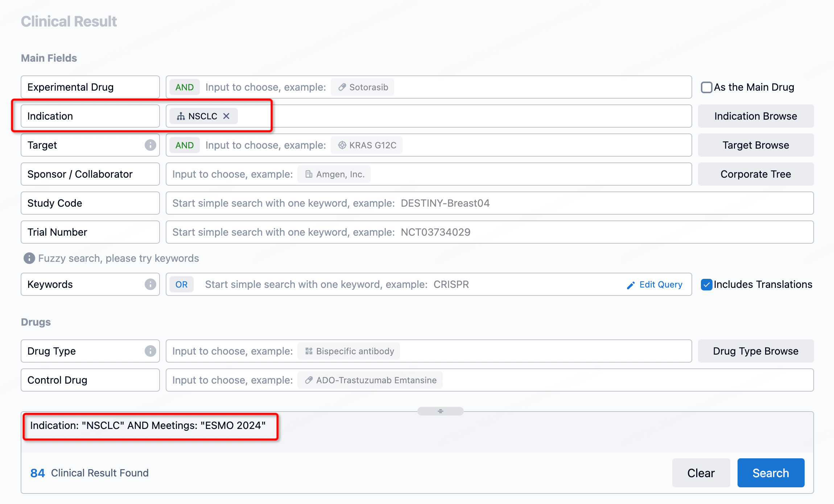
Task: Click the Amgen Inc sponsor example icon
Action: [308, 174]
